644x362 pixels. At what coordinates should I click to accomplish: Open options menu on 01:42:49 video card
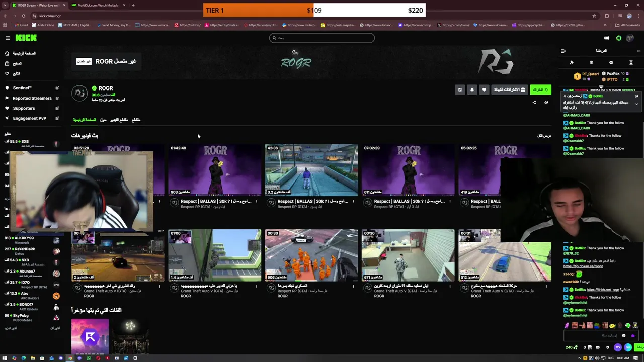tap(257, 202)
